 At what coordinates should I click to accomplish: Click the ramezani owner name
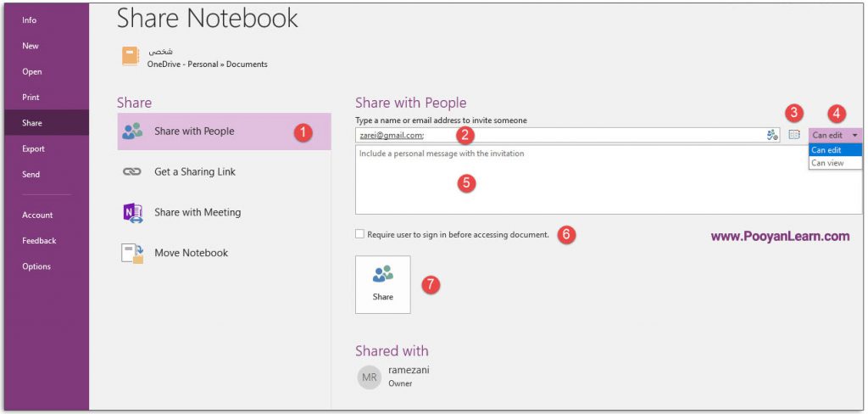click(x=409, y=370)
